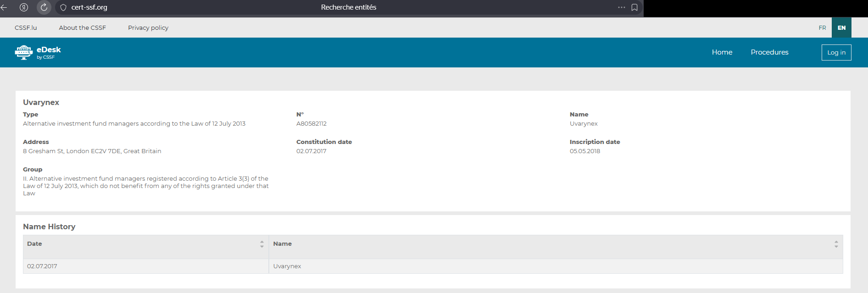Click the Group description paragraph
The image size is (868, 293).
coord(146,186)
